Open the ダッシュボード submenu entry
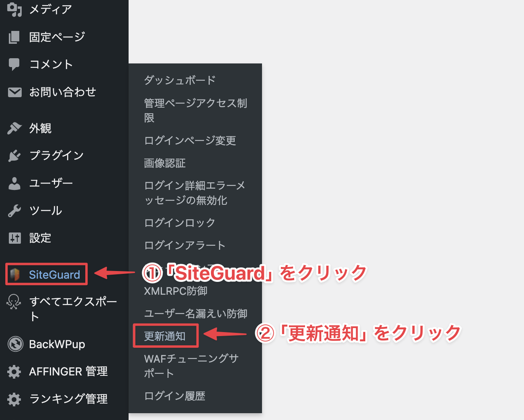The image size is (524, 420). click(x=180, y=80)
